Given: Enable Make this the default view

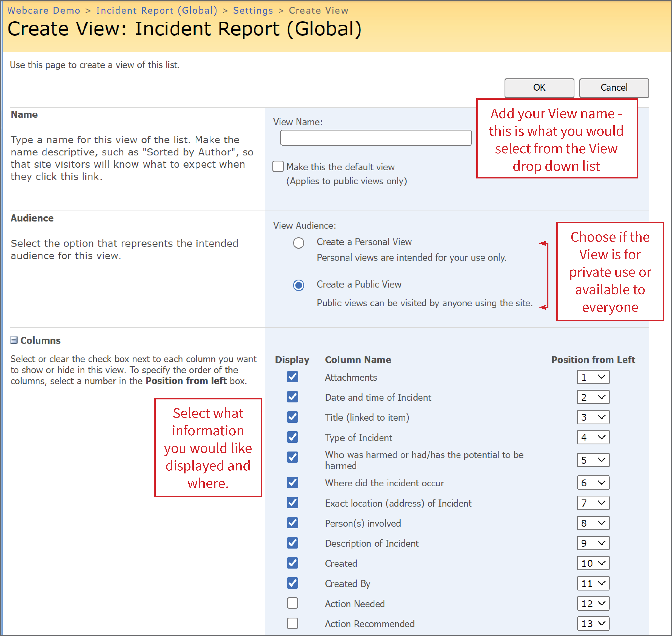Looking at the screenshot, I should [278, 166].
